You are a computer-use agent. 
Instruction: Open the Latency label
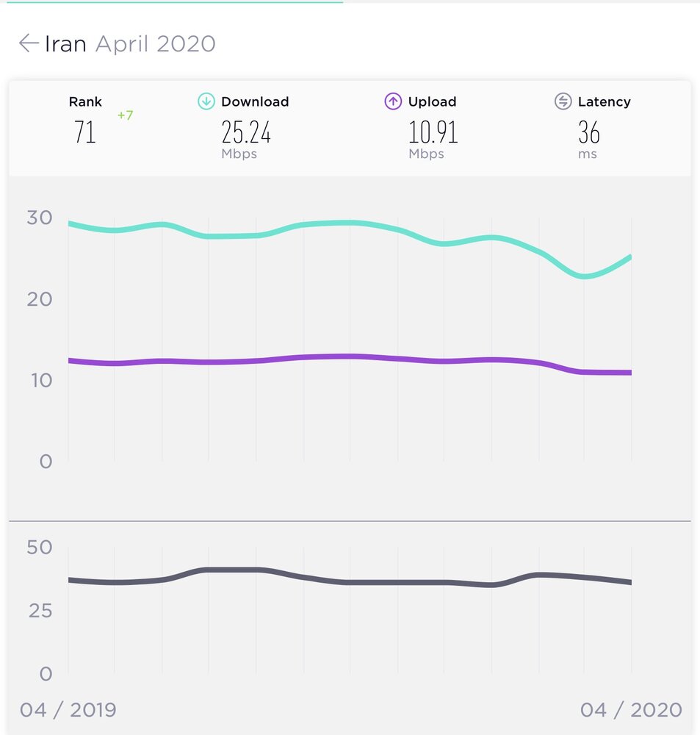pos(604,101)
